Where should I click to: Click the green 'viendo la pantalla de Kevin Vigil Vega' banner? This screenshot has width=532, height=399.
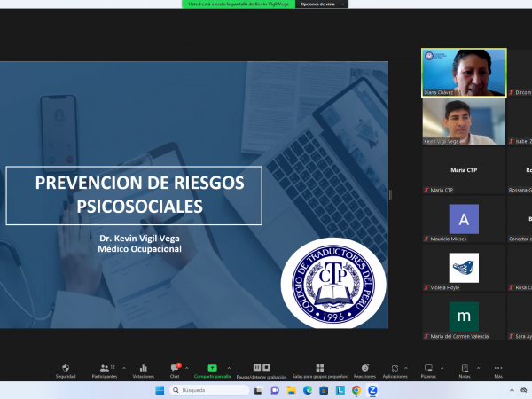click(x=239, y=4)
